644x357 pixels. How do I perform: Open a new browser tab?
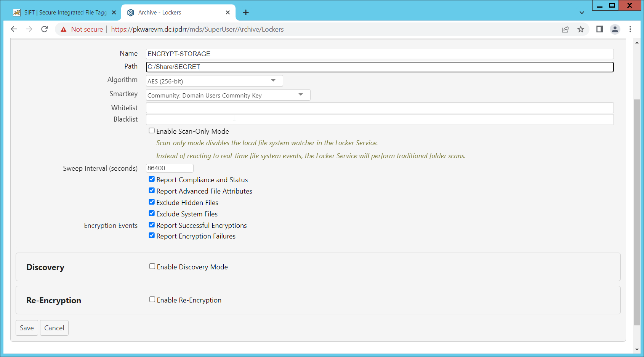click(x=246, y=13)
